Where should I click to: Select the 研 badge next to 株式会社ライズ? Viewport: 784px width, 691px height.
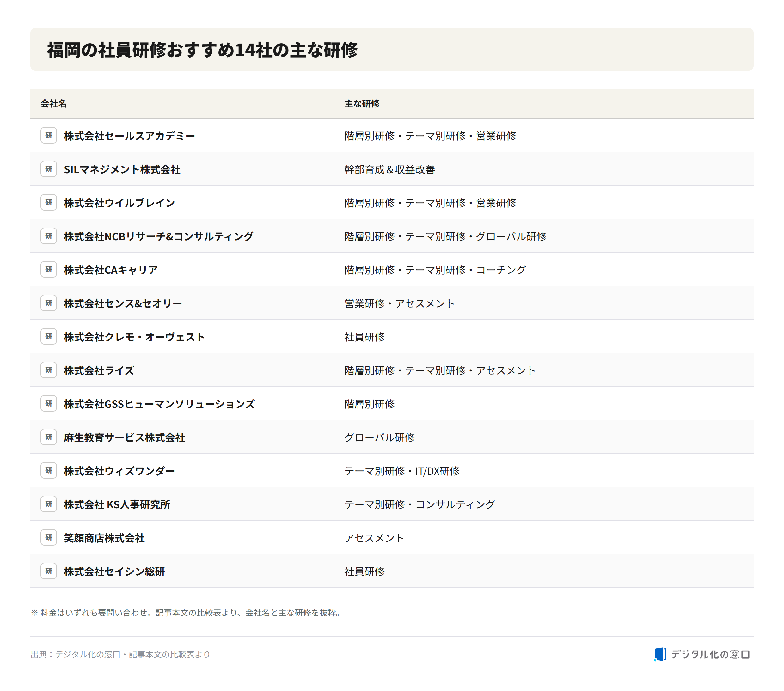(x=49, y=370)
